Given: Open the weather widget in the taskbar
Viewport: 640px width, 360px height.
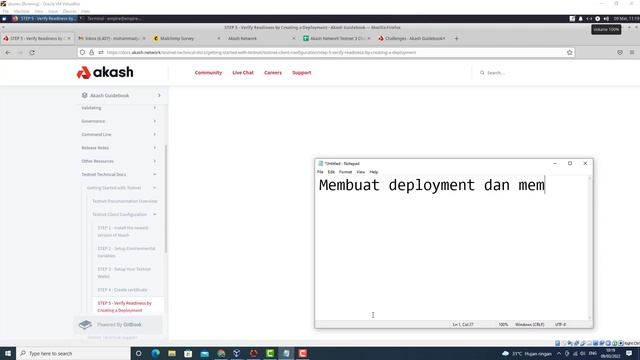Looking at the screenshot, I should [527, 353].
